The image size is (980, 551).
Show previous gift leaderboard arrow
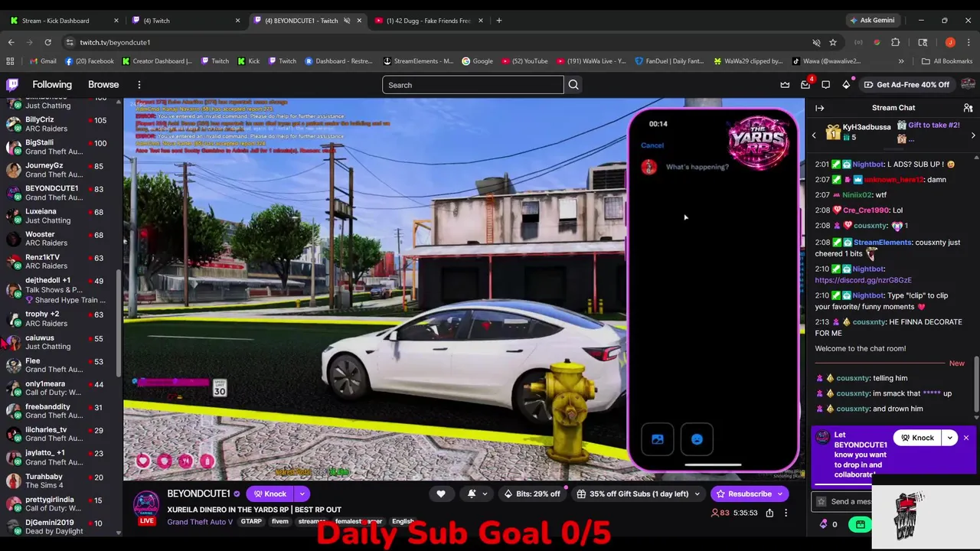click(814, 135)
